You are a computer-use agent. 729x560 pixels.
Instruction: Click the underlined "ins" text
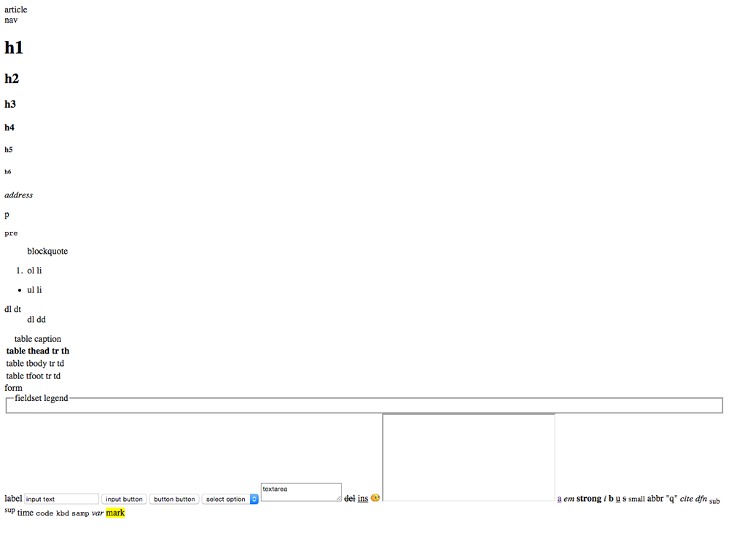pyautogui.click(x=362, y=499)
